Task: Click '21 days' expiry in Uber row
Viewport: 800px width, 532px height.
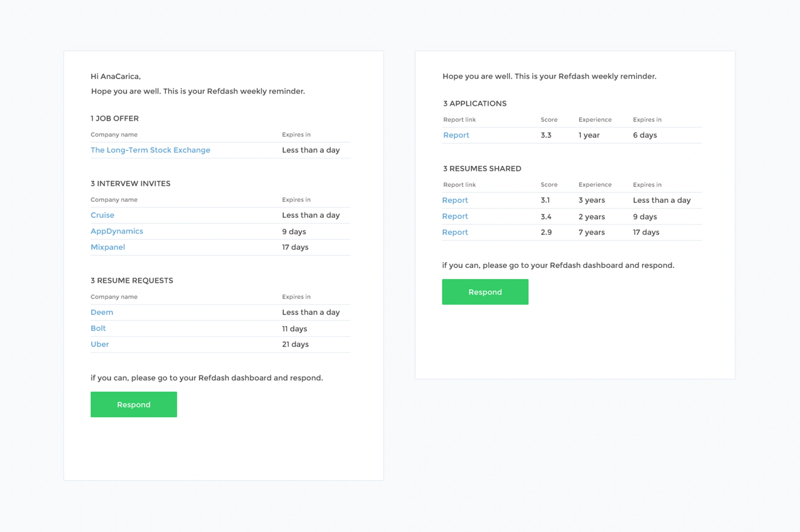Action: click(295, 344)
